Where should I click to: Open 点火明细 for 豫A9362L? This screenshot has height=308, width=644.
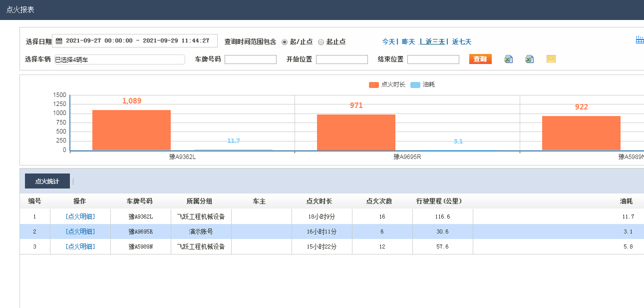(80, 216)
